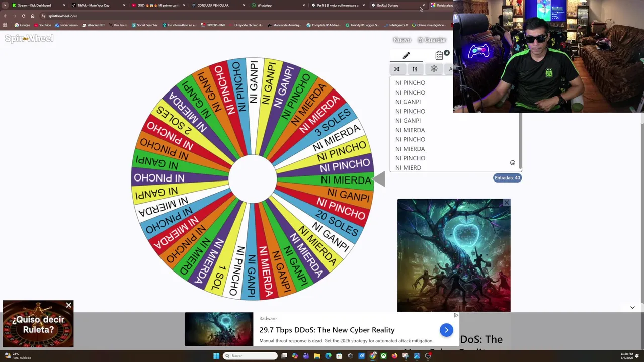Open the results clipboard tab

point(439,56)
